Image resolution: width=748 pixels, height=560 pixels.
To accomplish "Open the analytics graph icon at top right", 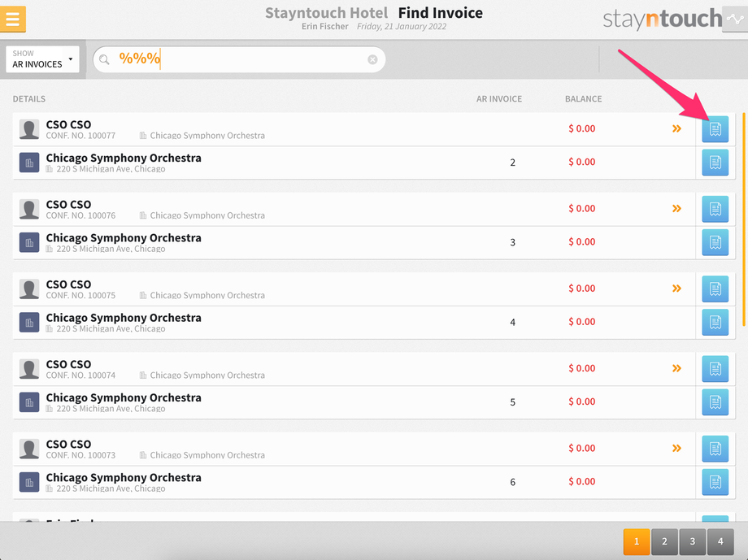I will pyautogui.click(x=735, y=19).
